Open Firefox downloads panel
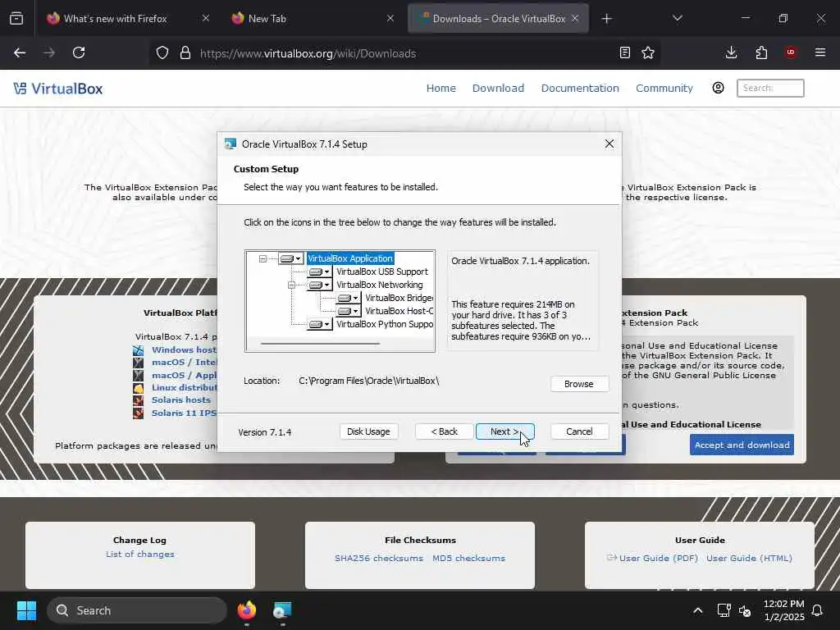The width and height of the screenshot is (840, 630). pos(731,53)
